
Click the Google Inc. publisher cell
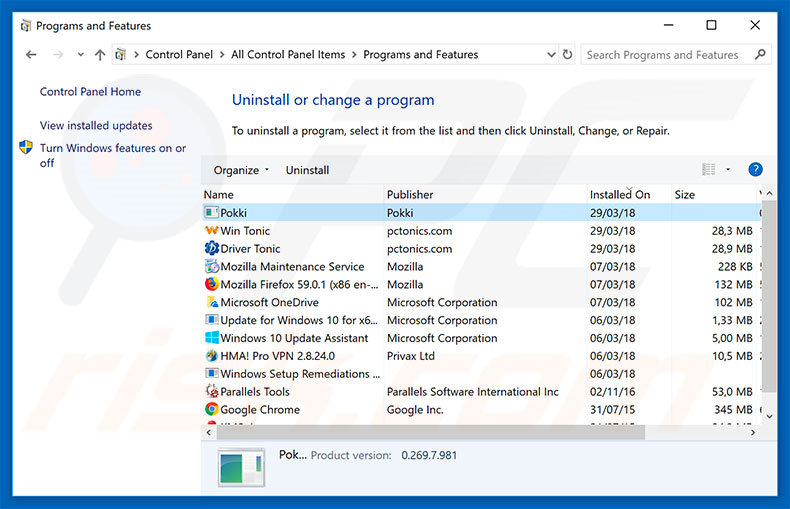tap(415, 410)
